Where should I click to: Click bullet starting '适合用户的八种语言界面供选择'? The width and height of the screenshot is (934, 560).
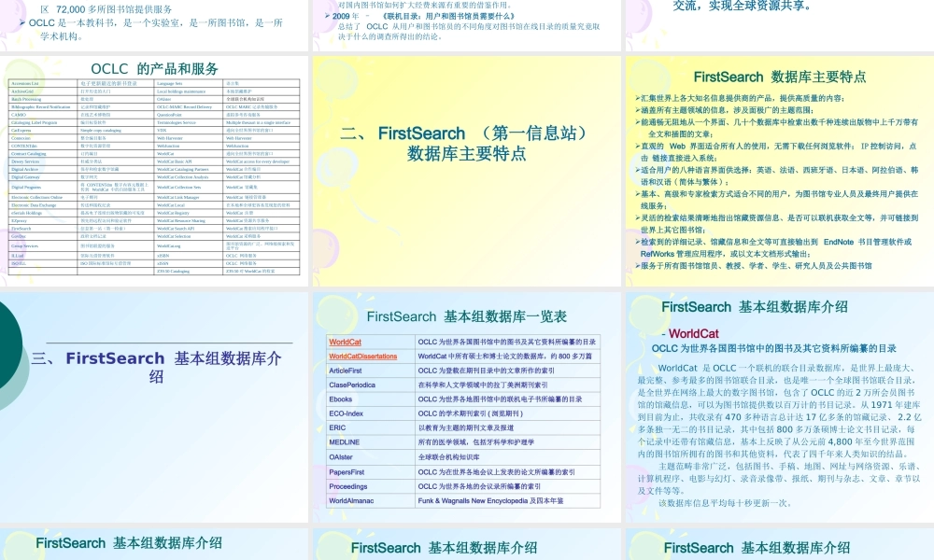coord(777,175)
